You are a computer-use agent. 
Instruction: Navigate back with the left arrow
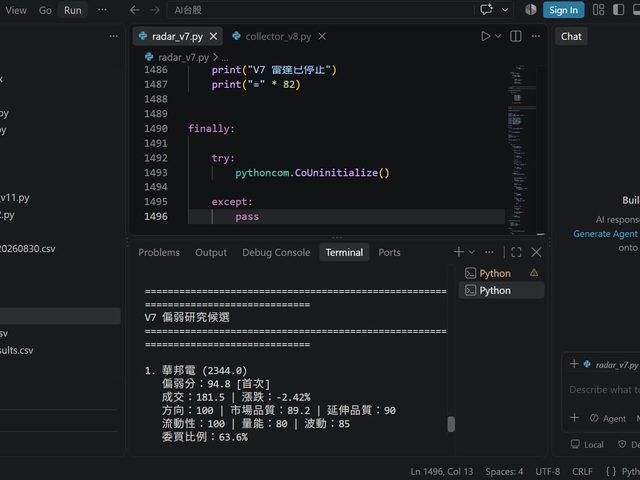(x=135, y=10)
